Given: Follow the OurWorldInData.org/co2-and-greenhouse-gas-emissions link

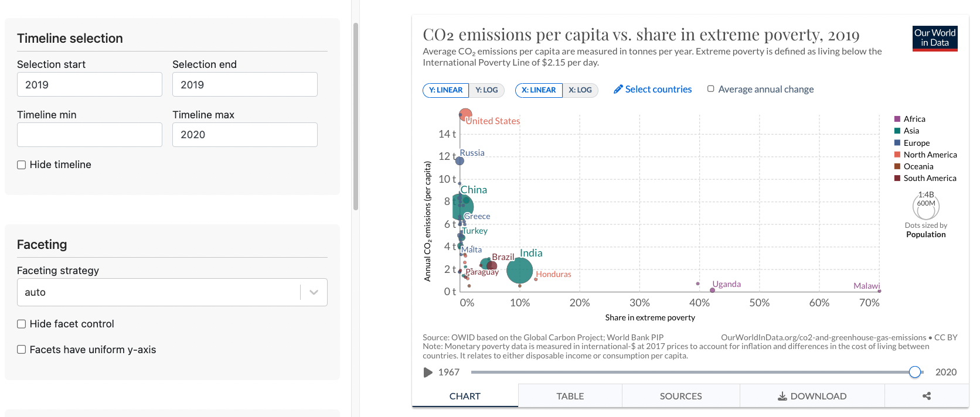Looking at the screenshot, I should [824, 337].
